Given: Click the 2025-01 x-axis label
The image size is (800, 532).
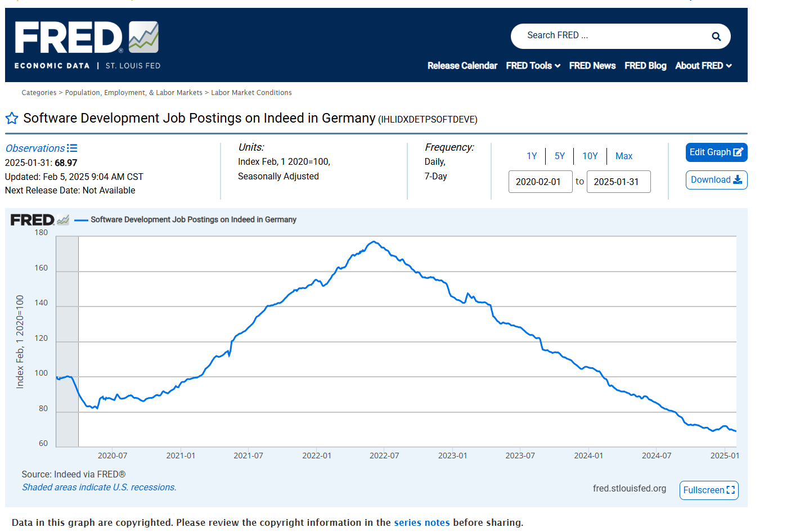Looking at the screenshot, I should pyautogui.click(x=725, y=456).
